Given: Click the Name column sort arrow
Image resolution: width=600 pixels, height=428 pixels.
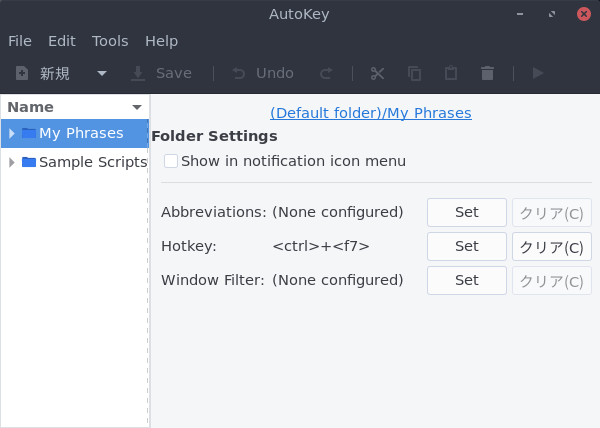Looking at the screenshot, I should [137, 107].
